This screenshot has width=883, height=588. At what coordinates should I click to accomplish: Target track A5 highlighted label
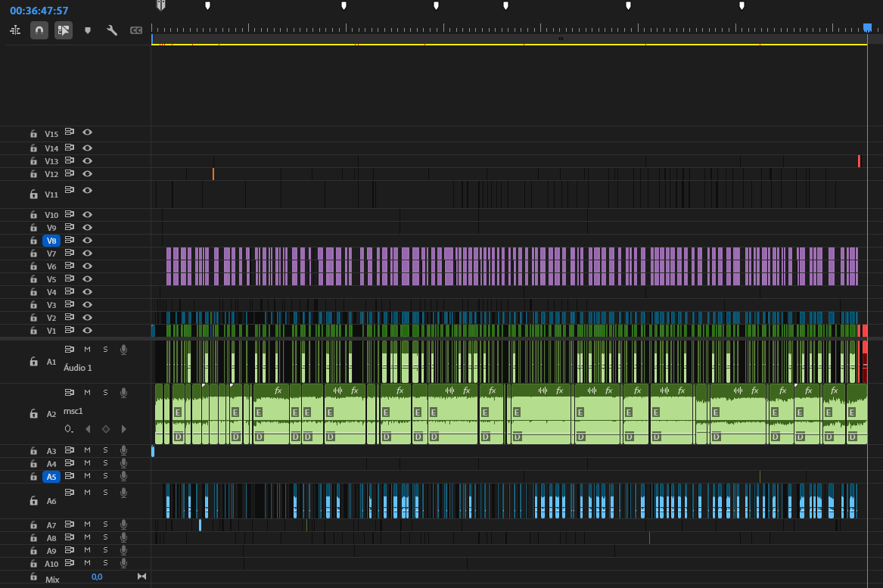(51, 477)
